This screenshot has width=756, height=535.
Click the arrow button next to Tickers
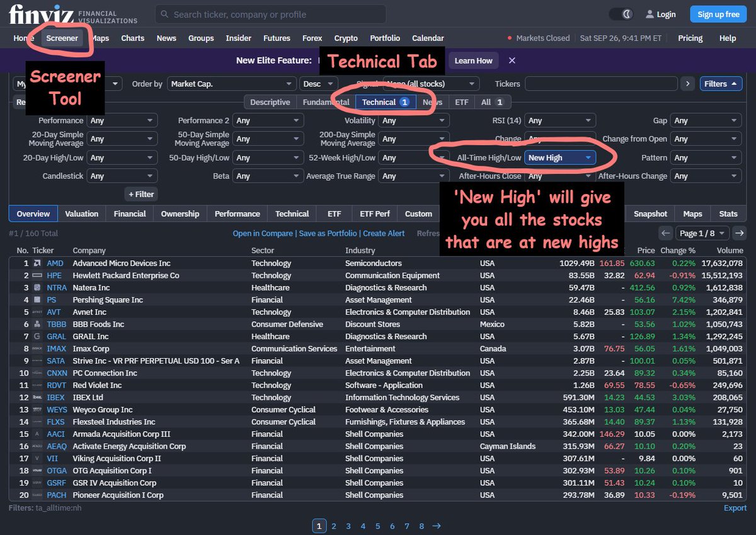688,84
